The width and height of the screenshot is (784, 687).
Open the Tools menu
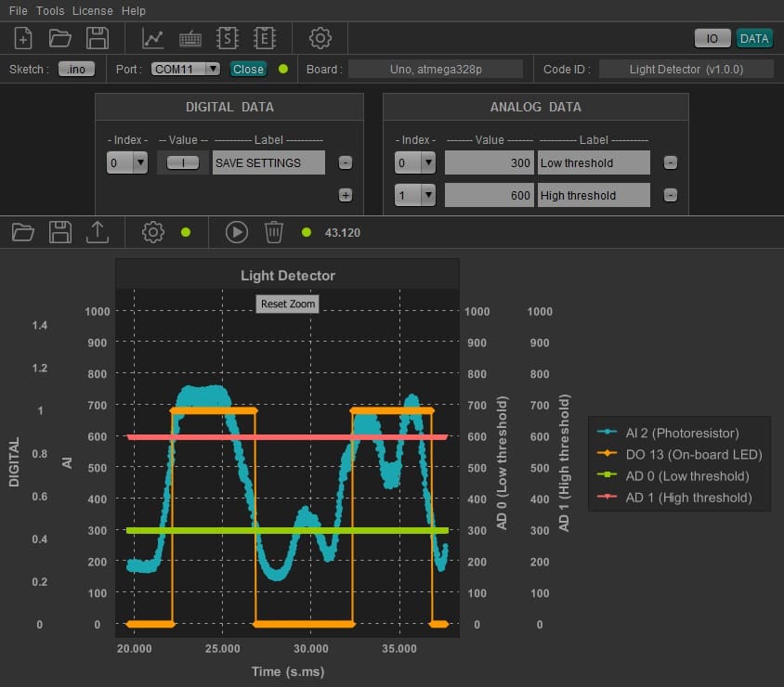point(50,10)
